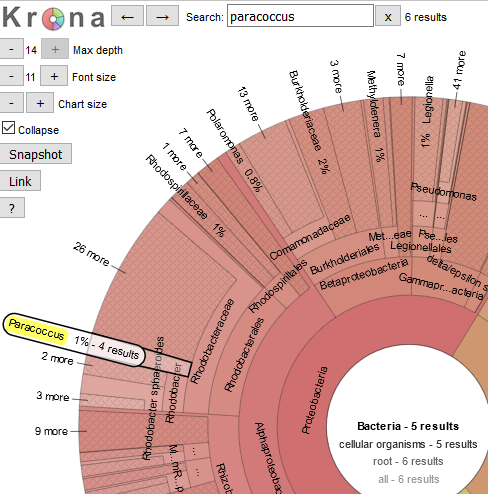Open help with the question mark button

(12, 208)
